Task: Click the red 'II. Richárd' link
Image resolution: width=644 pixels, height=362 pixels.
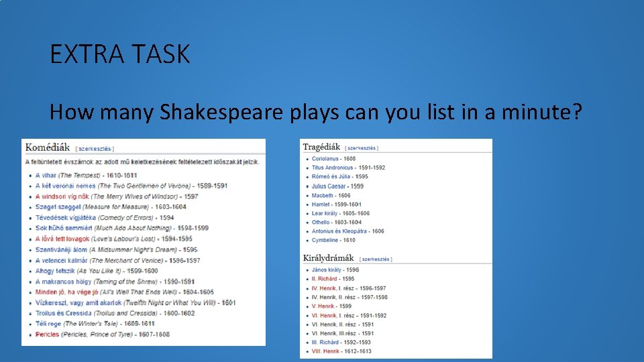Action: point(324,279)
